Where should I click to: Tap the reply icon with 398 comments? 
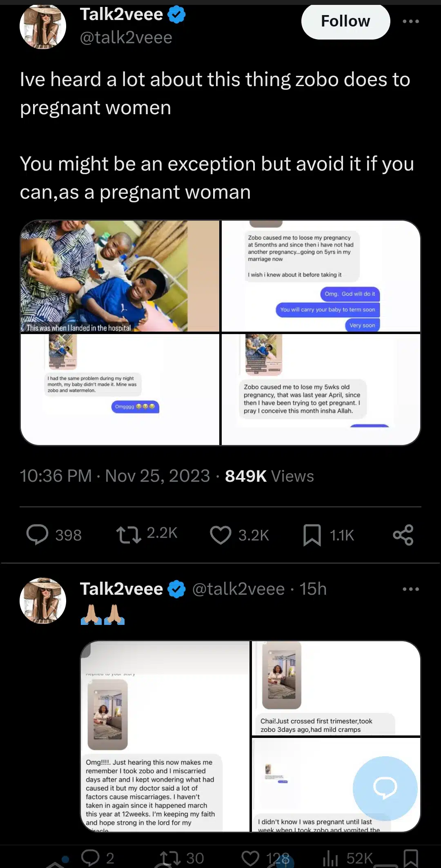[38, 535]
